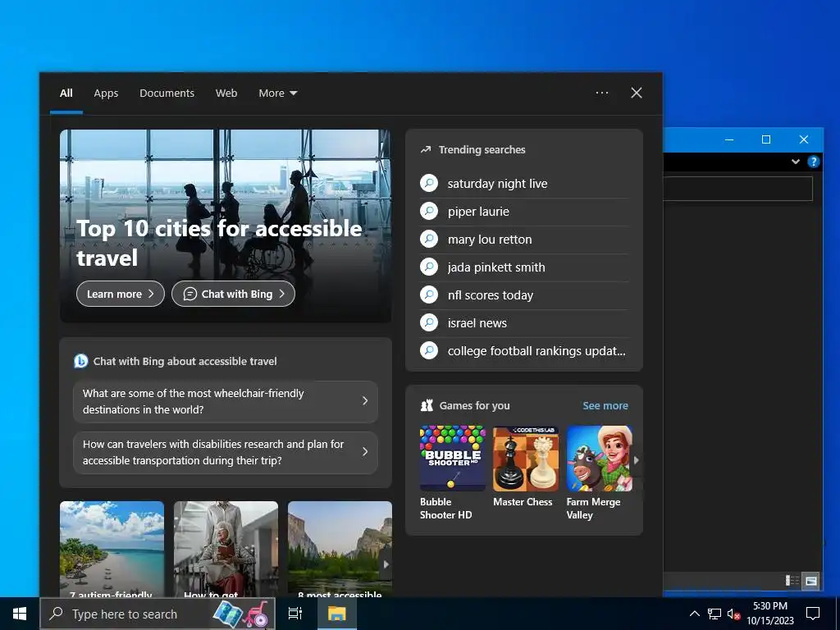Open the Windows Start button
Viewport: 840px width, 630px height.
[20, 614]
